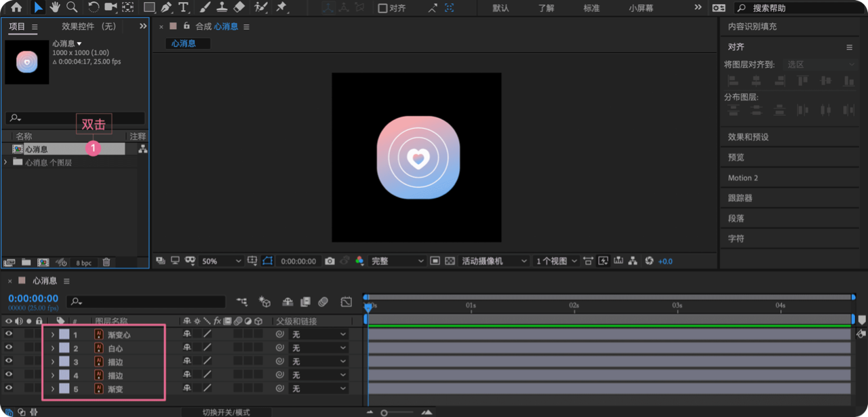Screen dimensions: 868x417
Task: Select the Type text tool
Action: pyautogui.click(x=183, y=7)
